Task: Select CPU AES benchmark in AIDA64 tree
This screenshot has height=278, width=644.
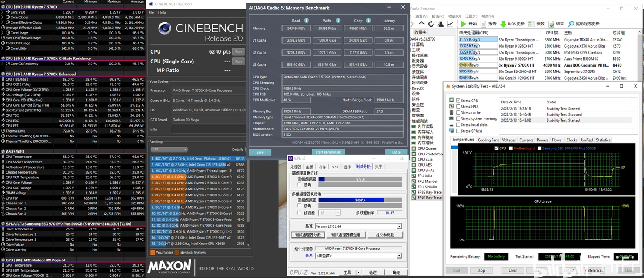Action: click(x=422, y=165)
